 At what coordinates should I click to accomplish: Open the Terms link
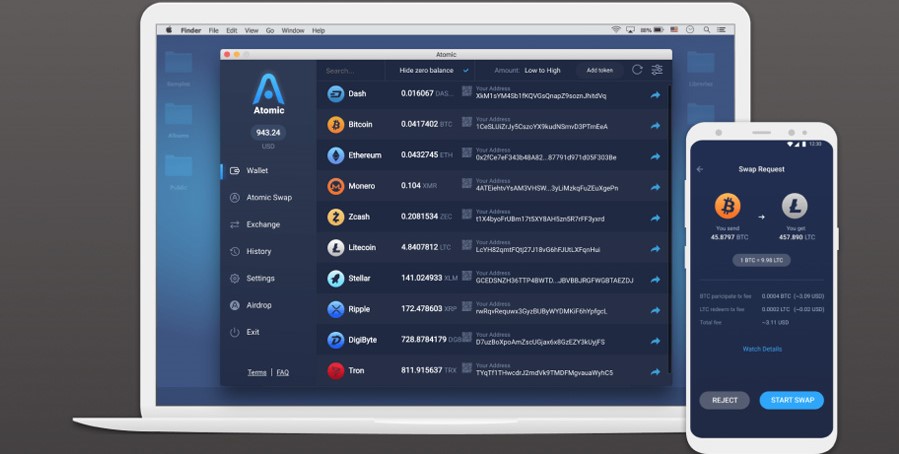point(257,372)
